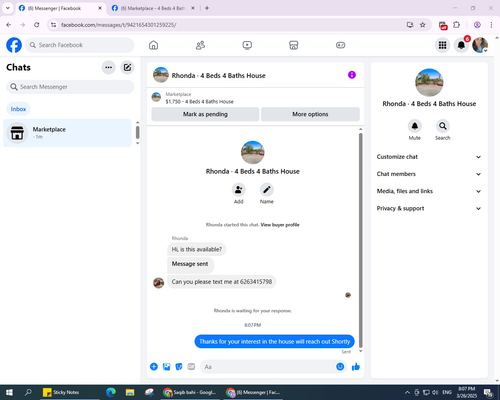Open the $1,750 - 4 Beds 4 Baths House listing
Viewport: 500px width, 400px height.
pyautogui.click(x=200, y=102)
